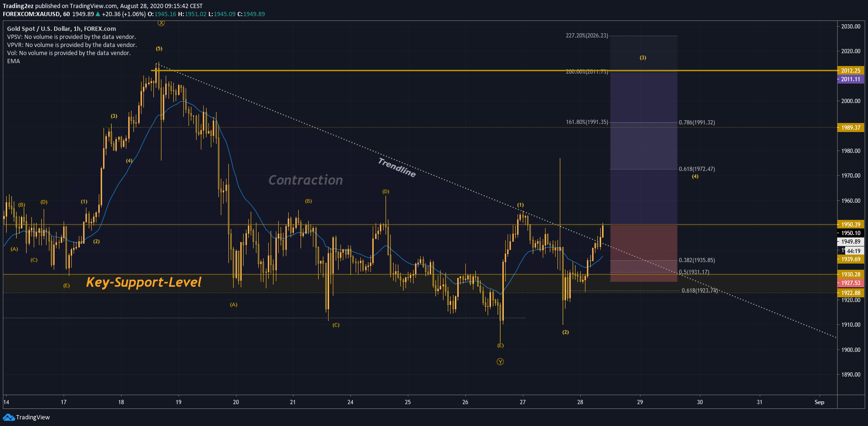Select the 1950.10 price tag
868x426 pixels.
point(850,233)
